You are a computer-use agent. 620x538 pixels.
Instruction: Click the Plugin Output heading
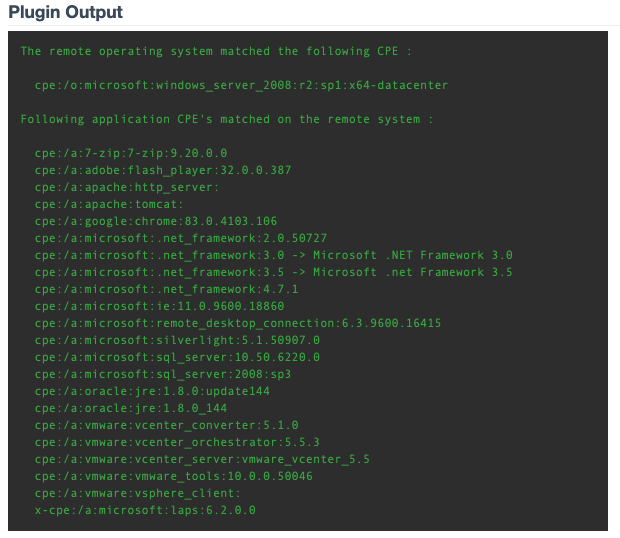click(x=66, y=12)
